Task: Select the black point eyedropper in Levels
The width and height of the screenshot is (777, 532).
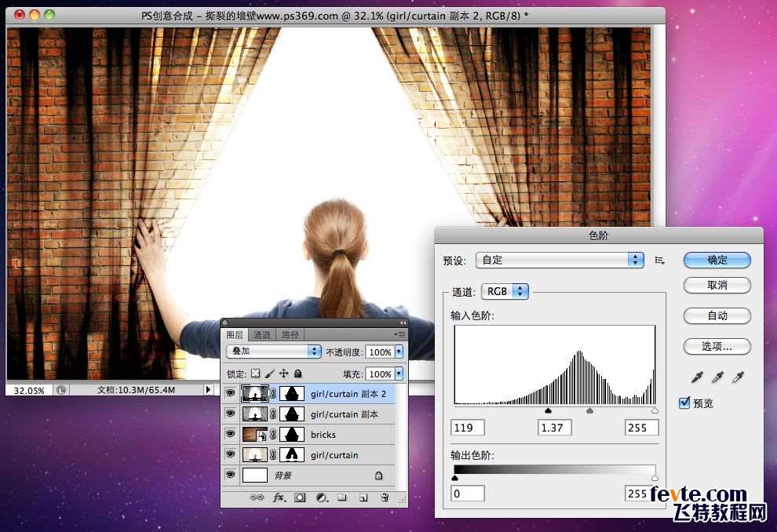Action: coord(697,378)
